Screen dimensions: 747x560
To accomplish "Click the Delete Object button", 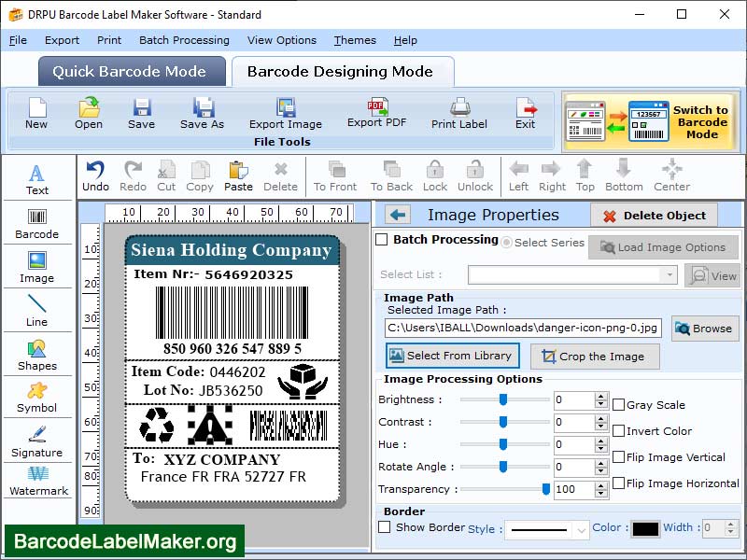I will 655,216.
